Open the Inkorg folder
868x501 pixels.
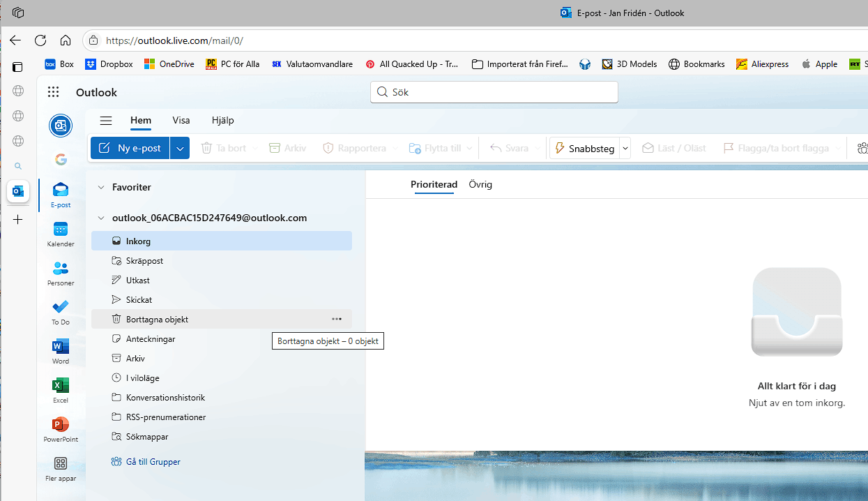[222, 241]
